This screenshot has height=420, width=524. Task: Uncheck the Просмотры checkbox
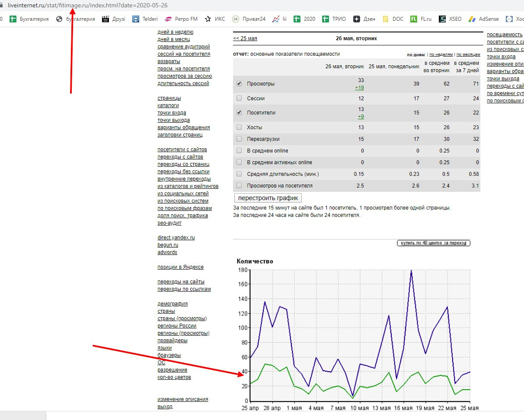pyautogui.click(x=239, y=84)
